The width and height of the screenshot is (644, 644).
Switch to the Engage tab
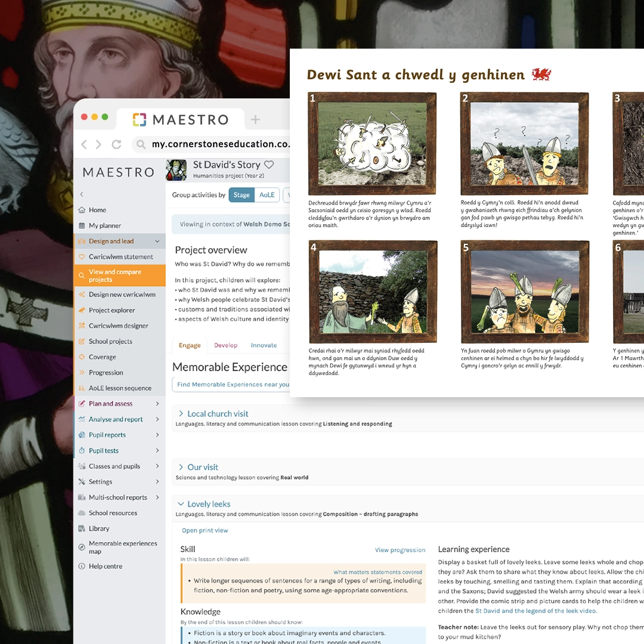(190, 345)
